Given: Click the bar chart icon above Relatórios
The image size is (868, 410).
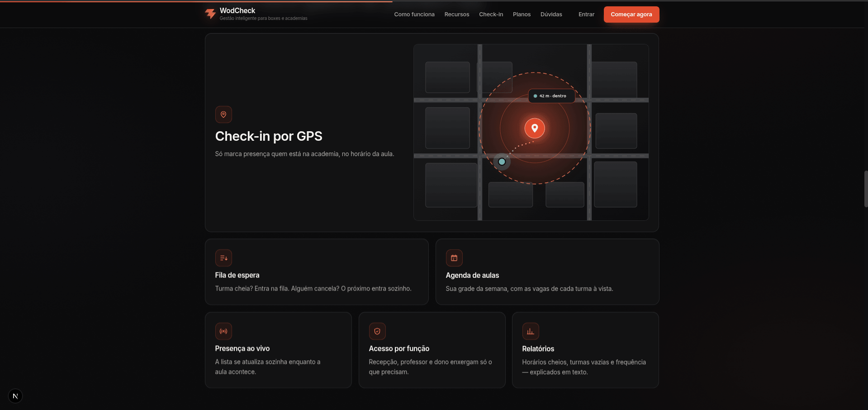Looking at the screenshot, I should point(531,331).
